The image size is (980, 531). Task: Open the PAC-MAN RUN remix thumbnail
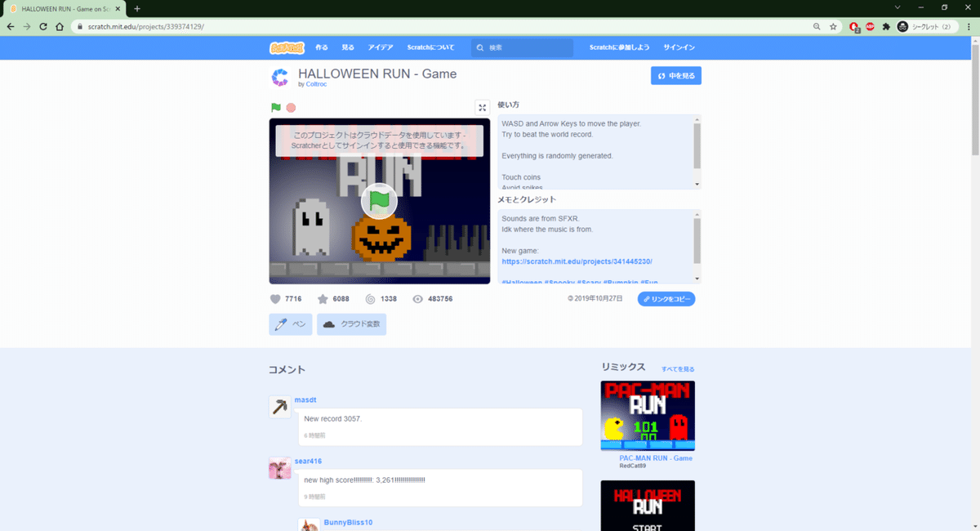point(648,416)
